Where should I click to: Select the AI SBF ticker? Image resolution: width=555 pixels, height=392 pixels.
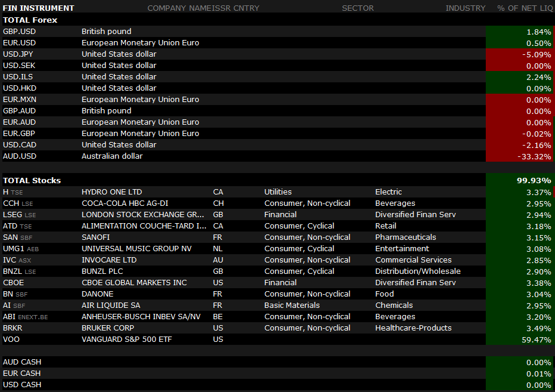[x=14, y=305]
